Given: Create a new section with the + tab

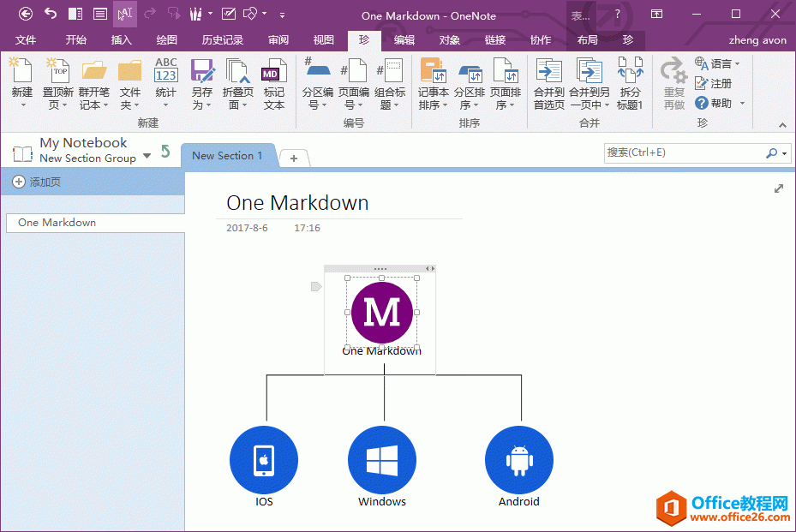Looking at the screenshot, I should [x=293, y=158].
